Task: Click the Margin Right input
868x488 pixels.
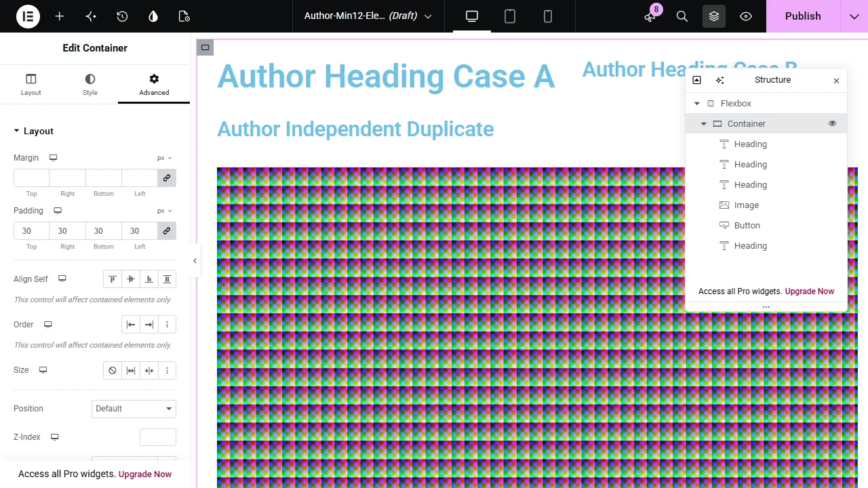Action: click(x=68, y=178)
